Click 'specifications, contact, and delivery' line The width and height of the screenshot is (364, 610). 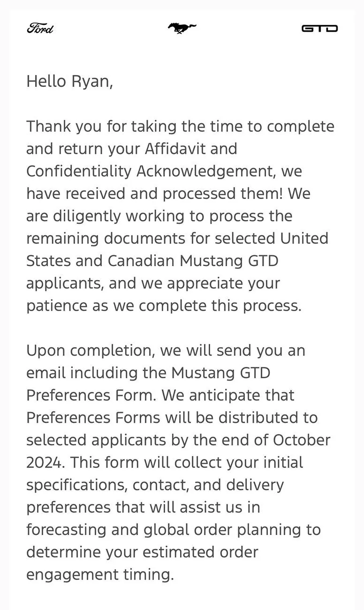point(155,485)
